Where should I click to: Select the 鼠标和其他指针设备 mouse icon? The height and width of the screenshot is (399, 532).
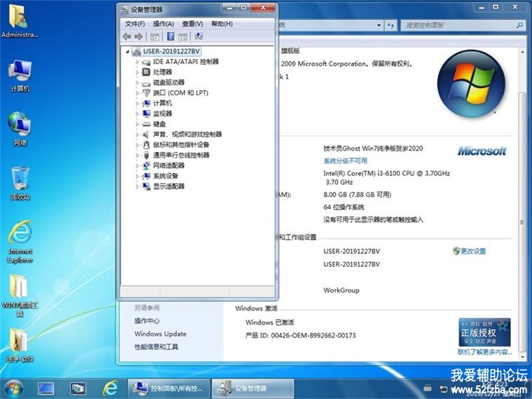click(x=146, y=145)
